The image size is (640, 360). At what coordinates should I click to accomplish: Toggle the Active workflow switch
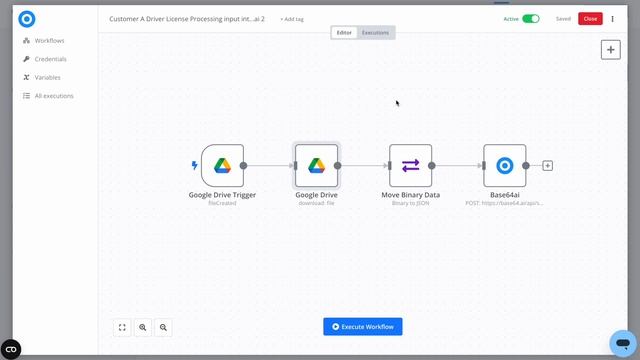coord(531,19)
